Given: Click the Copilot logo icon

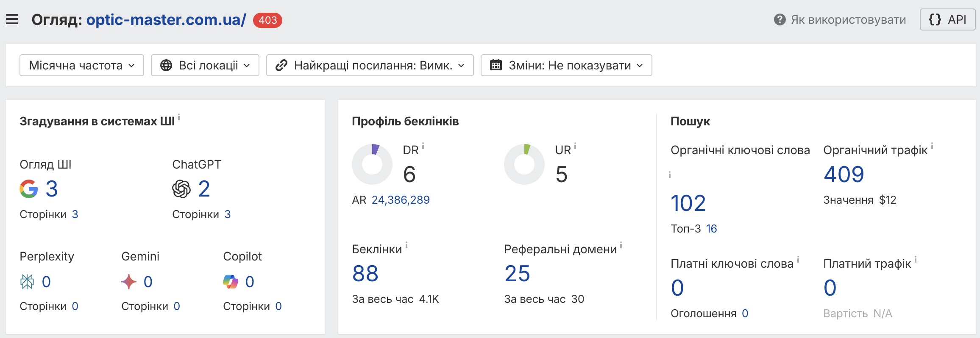Looking at the screenshot, I should click(x=231, y=282).
